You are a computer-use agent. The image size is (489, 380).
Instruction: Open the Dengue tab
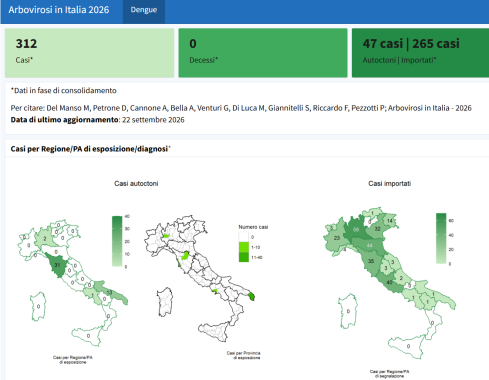[144, 10]
